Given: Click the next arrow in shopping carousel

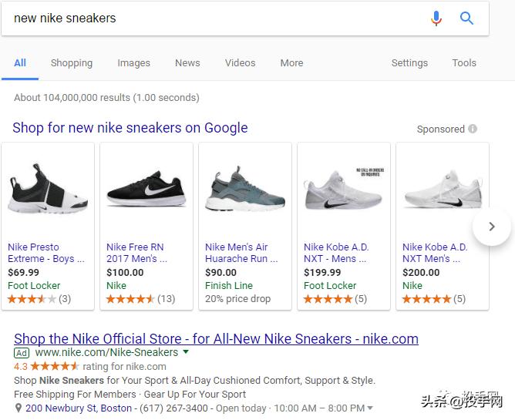Looking at the screenshot, I should click(x=491, y=227).
